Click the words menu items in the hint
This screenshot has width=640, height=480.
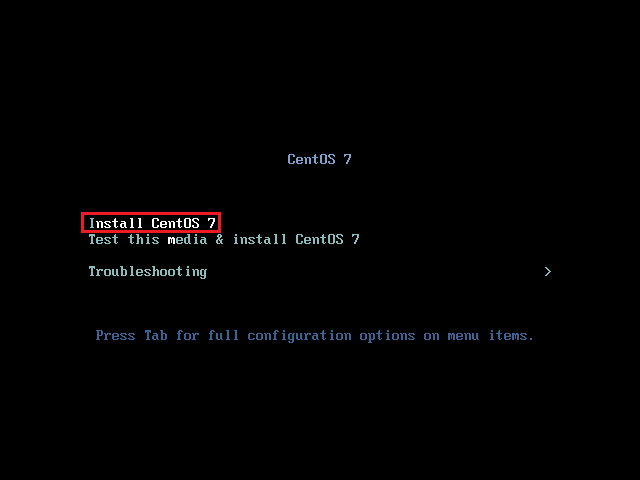(x=490, y=336)
